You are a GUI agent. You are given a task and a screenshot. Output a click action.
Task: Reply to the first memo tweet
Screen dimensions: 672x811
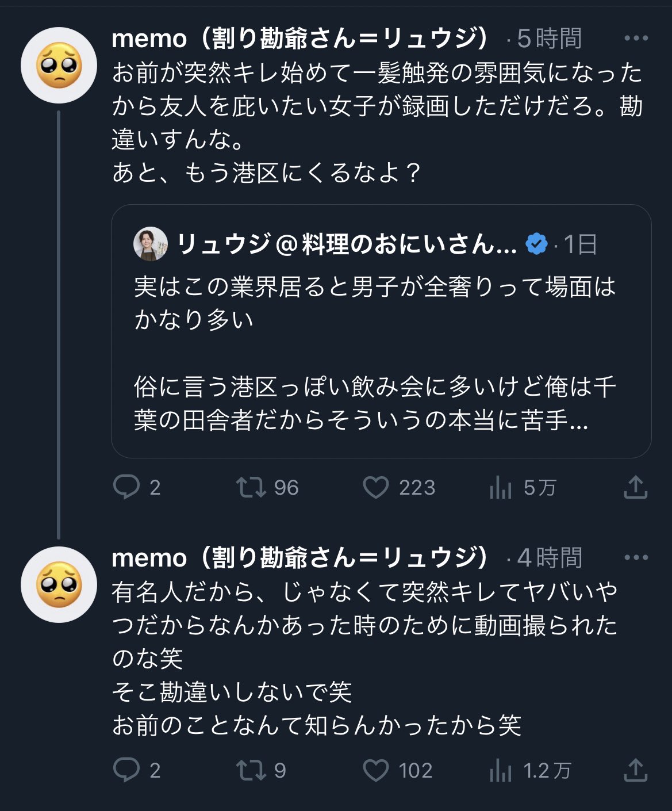[126, 488]
